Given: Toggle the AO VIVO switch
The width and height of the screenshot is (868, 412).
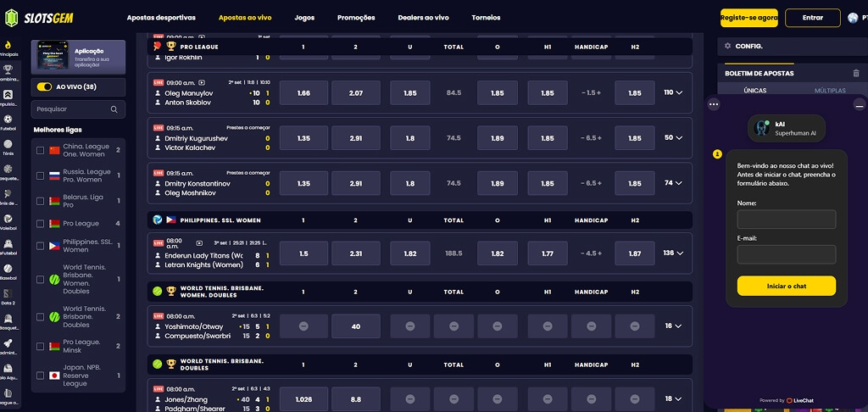Looking at the screenshot, I should coord(44,87).
